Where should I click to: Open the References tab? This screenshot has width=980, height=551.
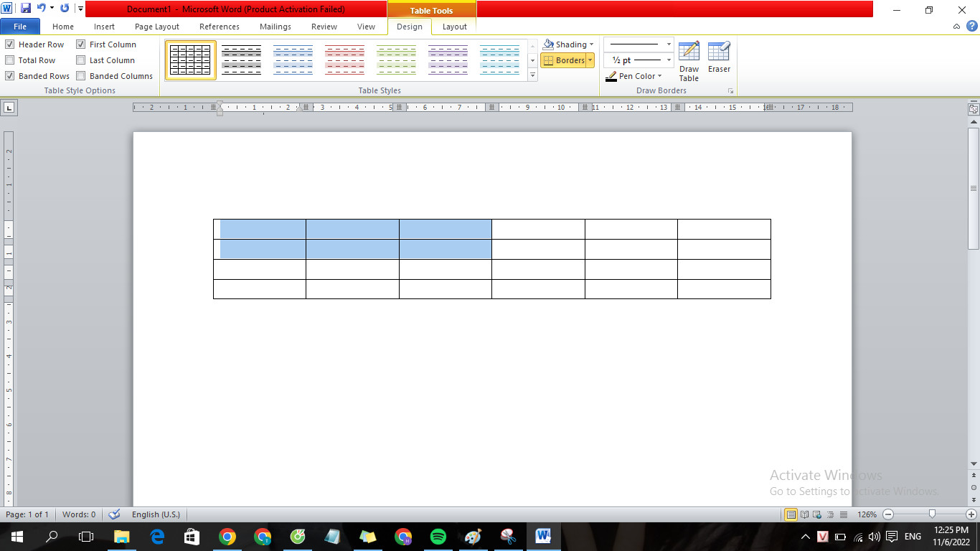point(220,27)
